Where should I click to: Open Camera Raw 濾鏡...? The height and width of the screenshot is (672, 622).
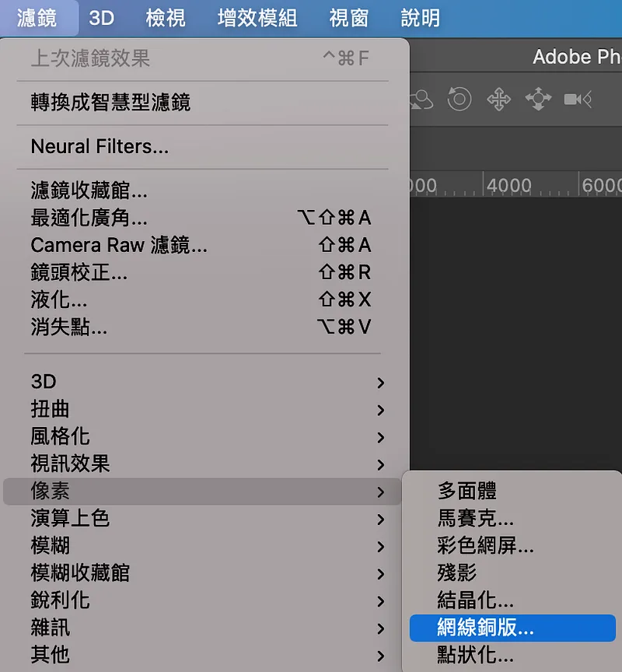(x=204, y=245)
